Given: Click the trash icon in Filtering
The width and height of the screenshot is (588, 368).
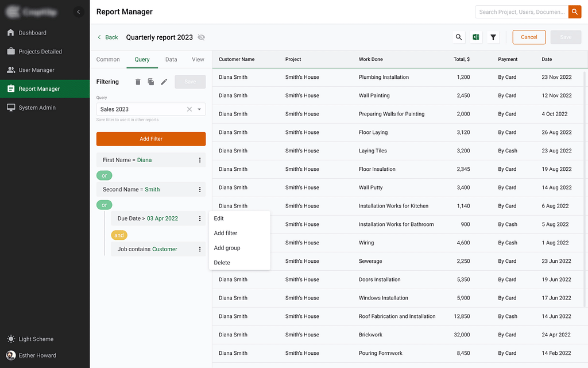Looking at the screenshot, I should click(x=138, y=82).
